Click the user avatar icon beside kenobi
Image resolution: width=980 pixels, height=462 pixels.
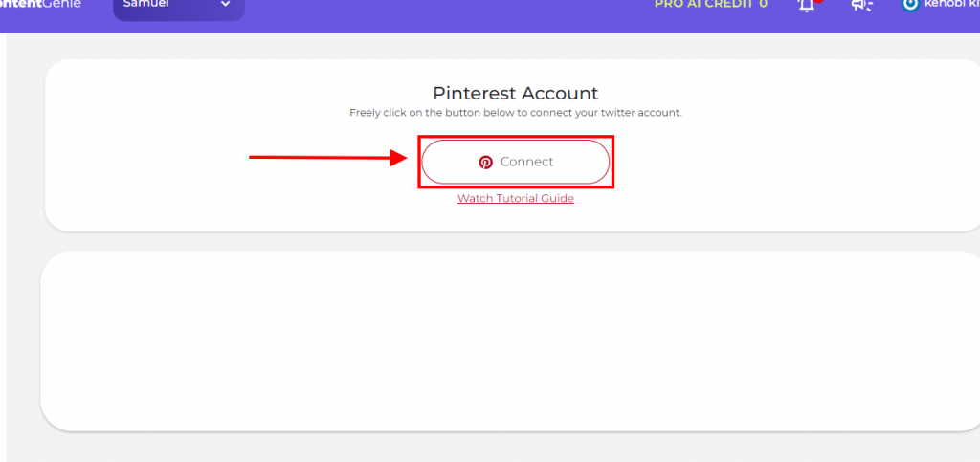(x=911, y=5)
